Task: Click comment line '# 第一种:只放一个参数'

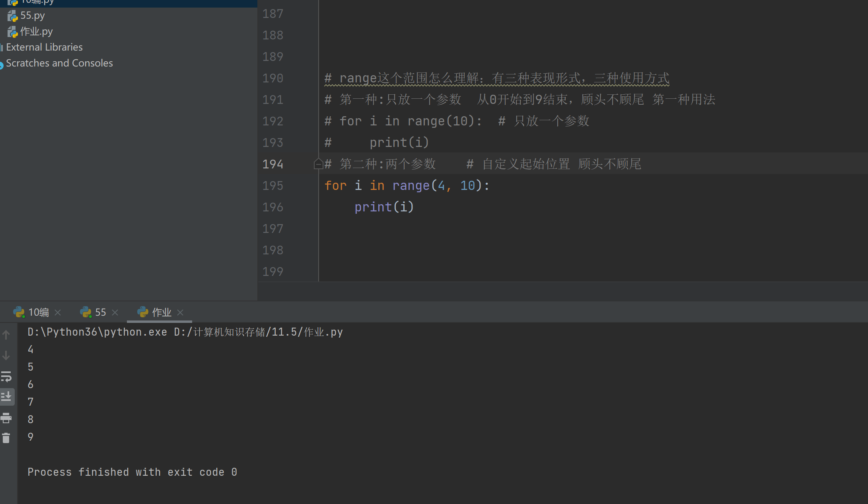Action: 520,100
